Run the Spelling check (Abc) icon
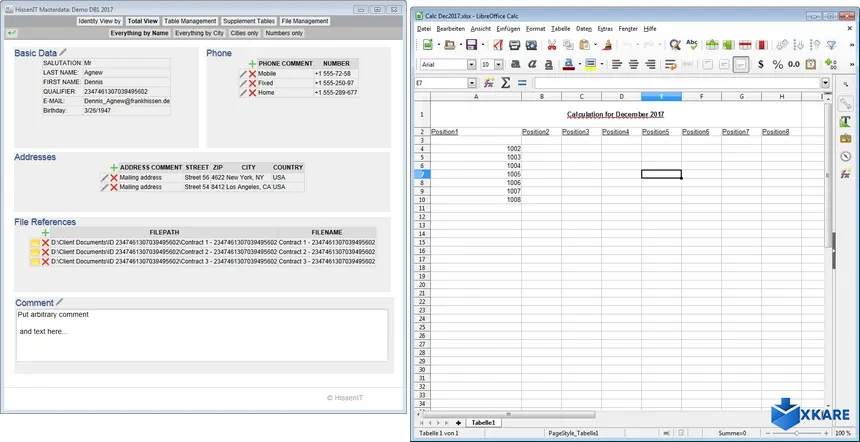This screenshot has height=442, width=860. 692,45
